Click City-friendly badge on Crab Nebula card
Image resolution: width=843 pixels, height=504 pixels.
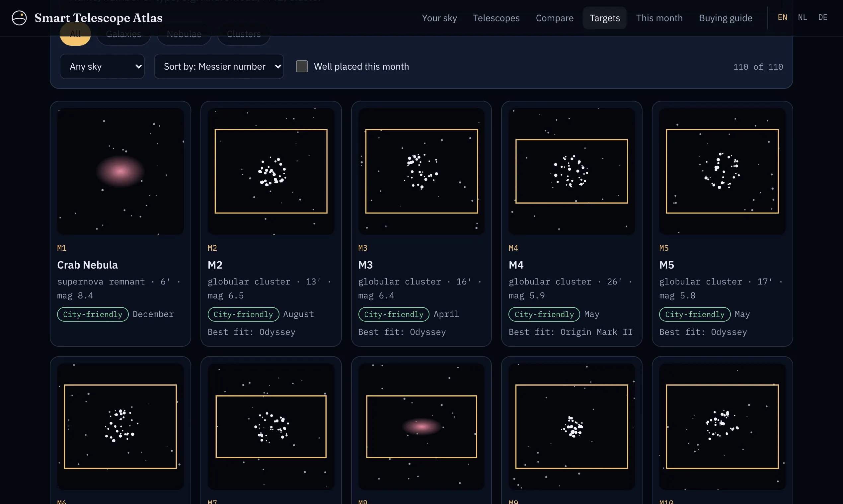click(93, 314)
